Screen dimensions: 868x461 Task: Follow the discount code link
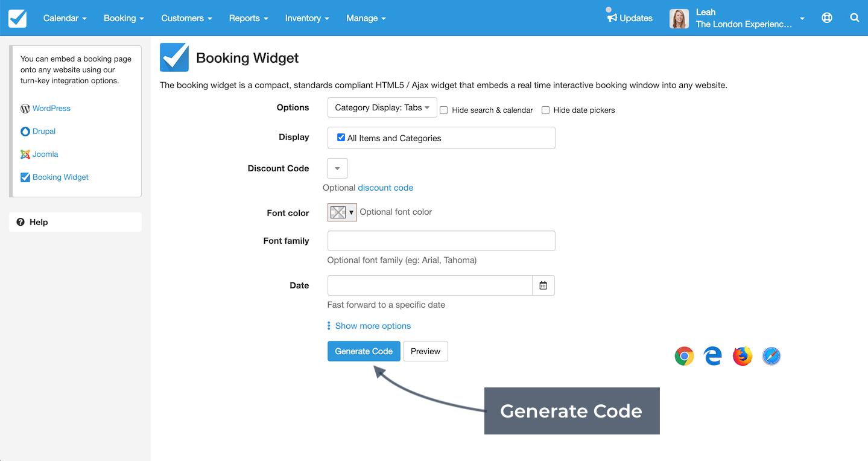point(385,188)
